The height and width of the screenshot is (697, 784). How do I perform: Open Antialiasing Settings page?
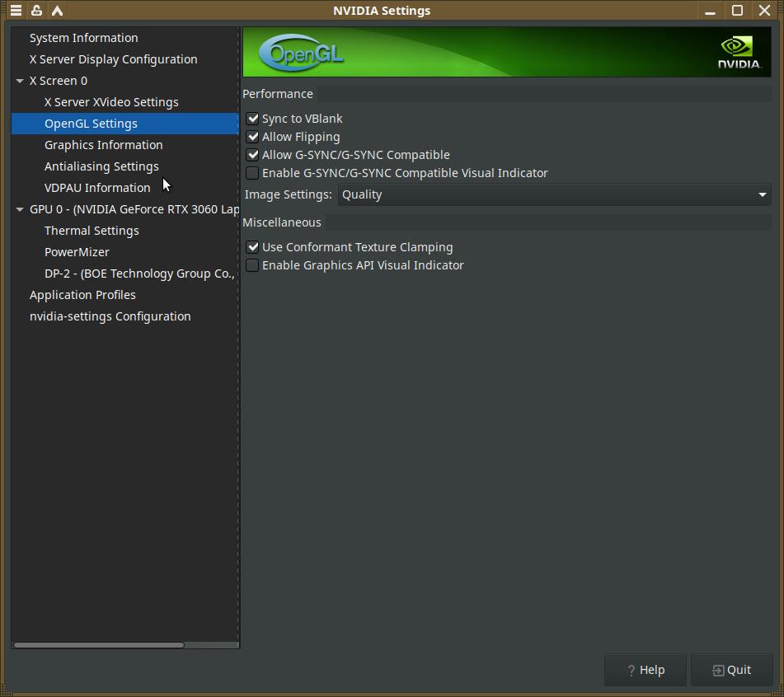[101, 166]
